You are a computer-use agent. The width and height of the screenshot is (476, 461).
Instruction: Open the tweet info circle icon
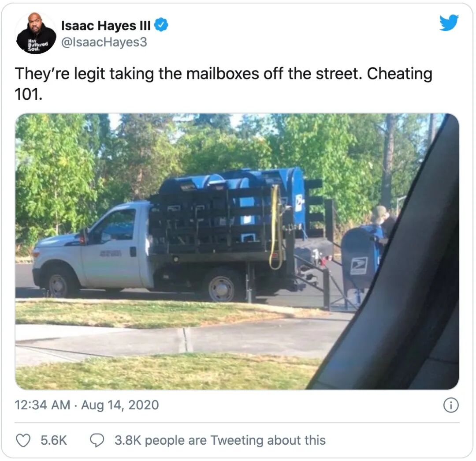(451, 405)
